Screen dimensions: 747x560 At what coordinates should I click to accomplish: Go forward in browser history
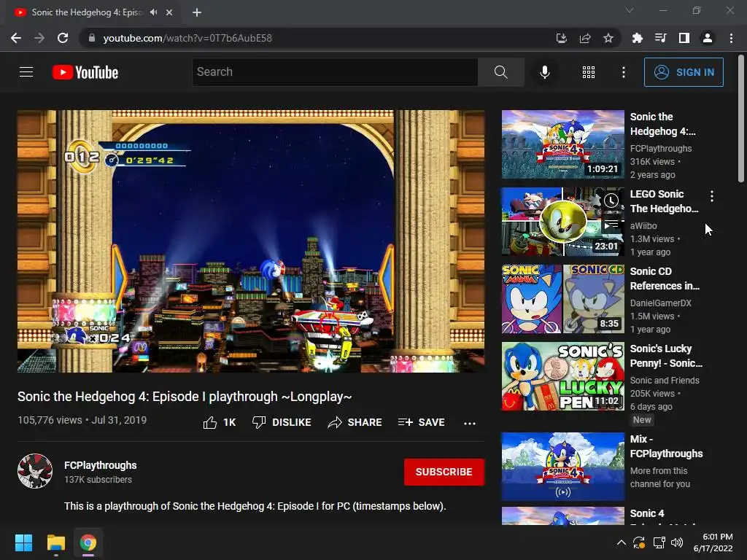(39, 38)
